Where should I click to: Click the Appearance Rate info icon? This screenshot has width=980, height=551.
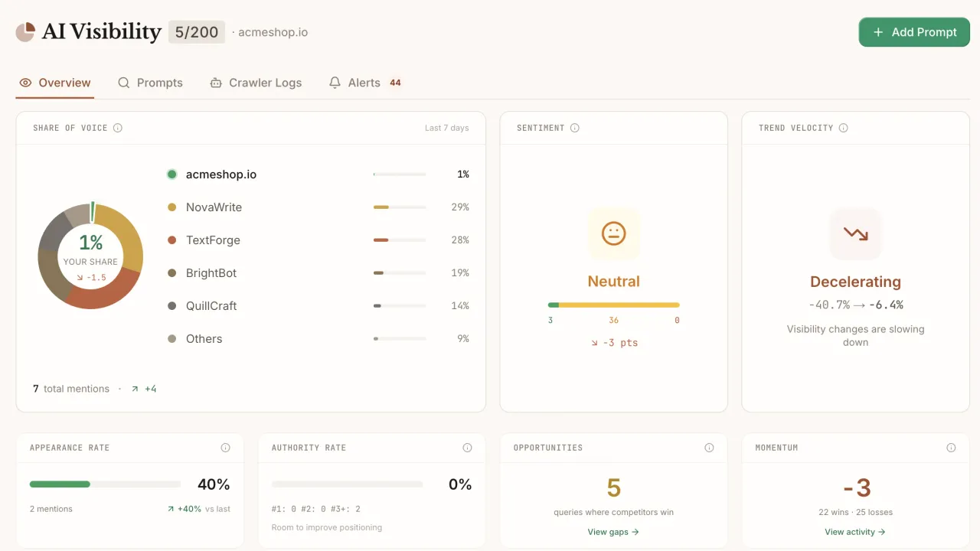pyautogui.click(x=225, y=448)
